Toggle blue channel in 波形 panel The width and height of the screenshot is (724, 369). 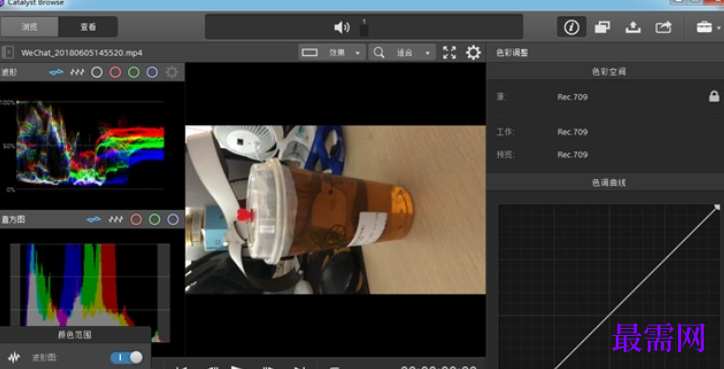coord(152,72)
